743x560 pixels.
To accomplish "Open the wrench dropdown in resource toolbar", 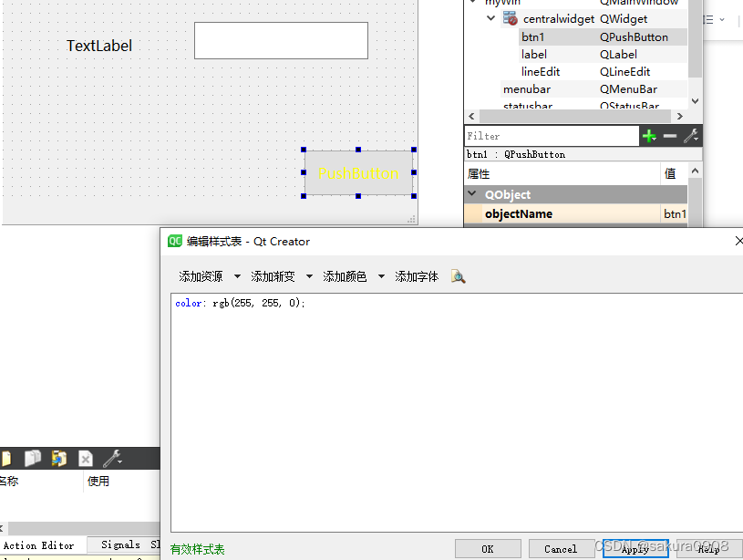I will 113,459.
